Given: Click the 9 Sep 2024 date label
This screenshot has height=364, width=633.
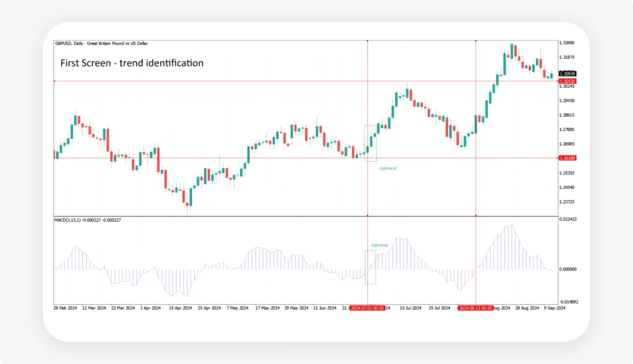Looking at the screenshot, I should point(554,308).
